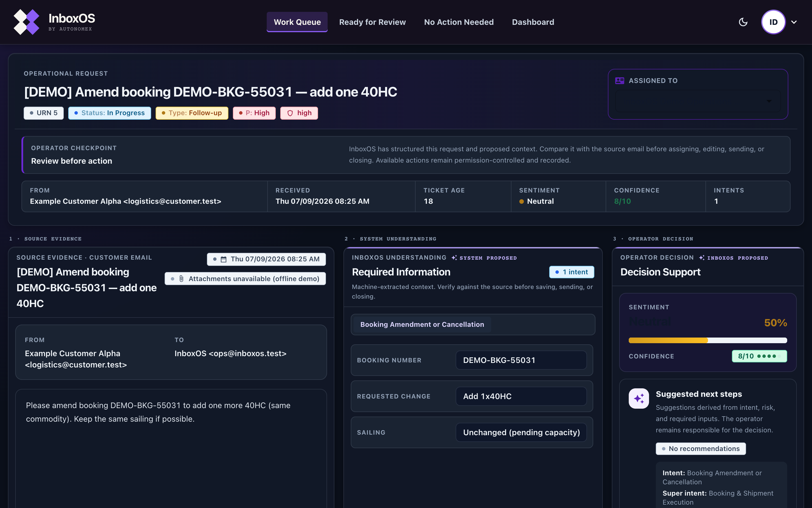Image resolution: width=812 pixels, height=508 pixels.
Task: Click the calendar icon in date badge
Action: pos(224,259)
